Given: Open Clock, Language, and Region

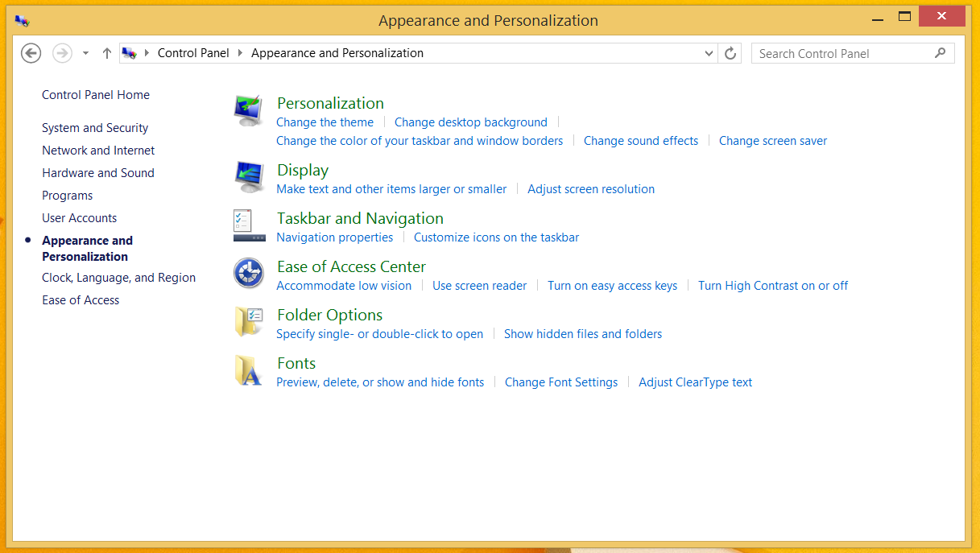Looking at the screenshot, I should (118, 277).
